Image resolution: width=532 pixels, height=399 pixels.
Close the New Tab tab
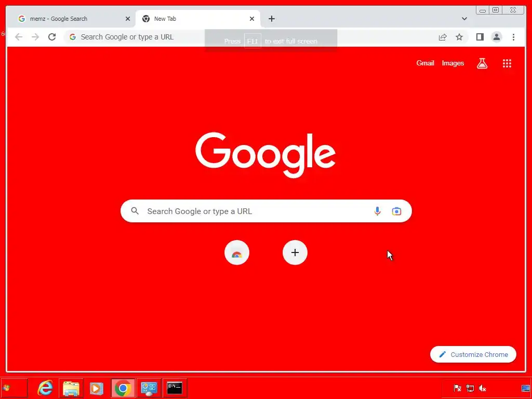(252, 19)
